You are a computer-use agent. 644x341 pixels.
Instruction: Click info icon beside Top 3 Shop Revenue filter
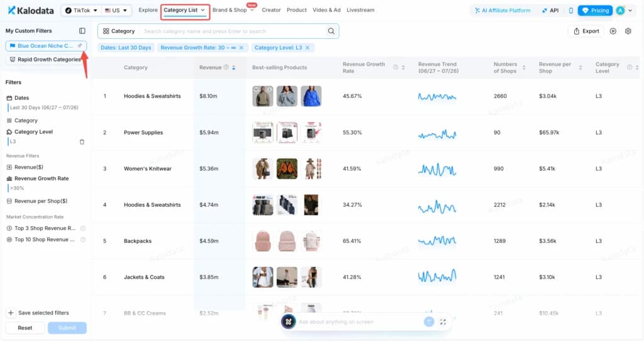[x=83, y=228]
